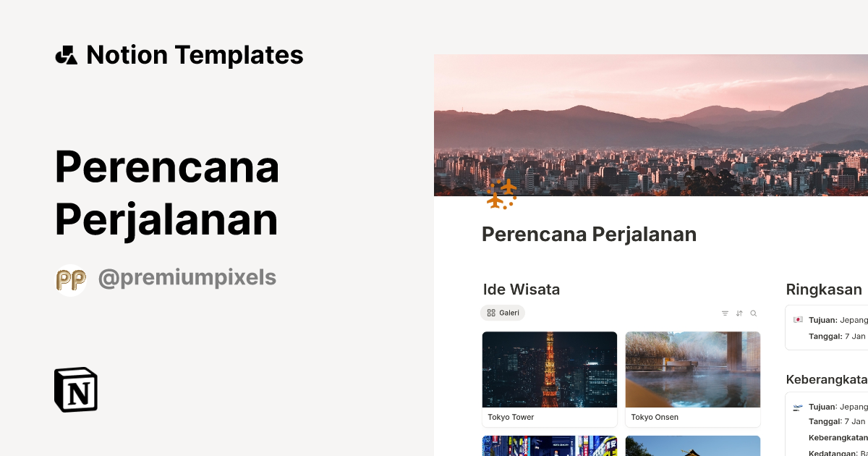Click the airplane icon in the Keberangkatan card

coord(798,407)
